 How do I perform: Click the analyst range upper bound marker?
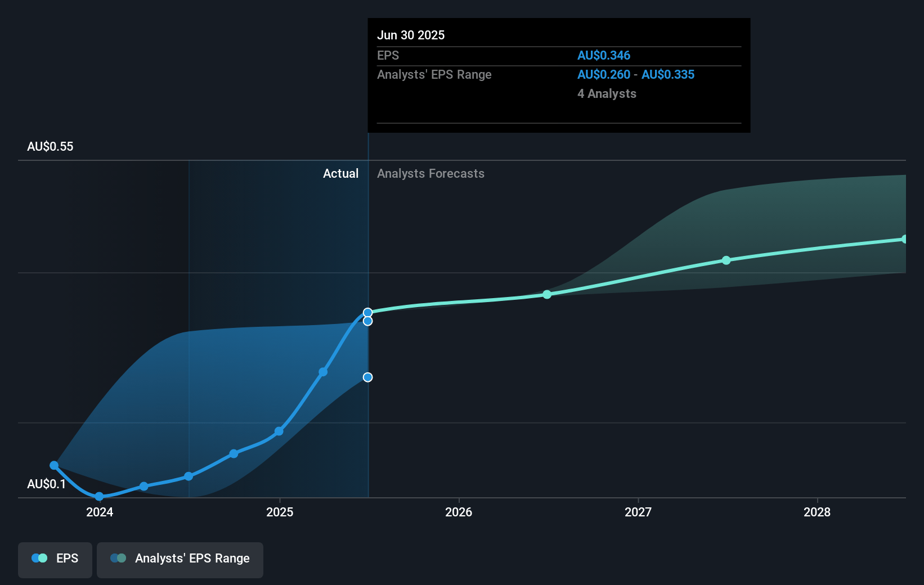click(x=367, y=321)
